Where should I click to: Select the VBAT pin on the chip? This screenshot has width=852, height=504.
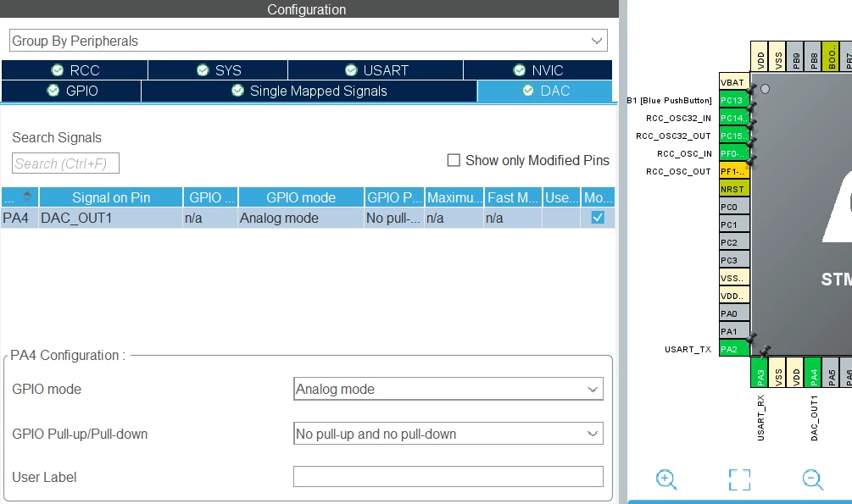734,82
